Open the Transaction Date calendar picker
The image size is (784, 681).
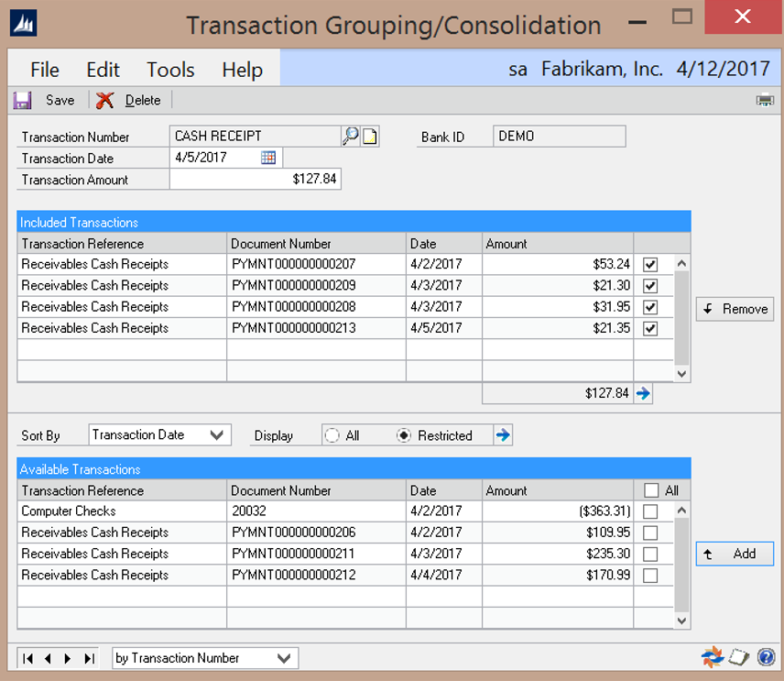268,158
